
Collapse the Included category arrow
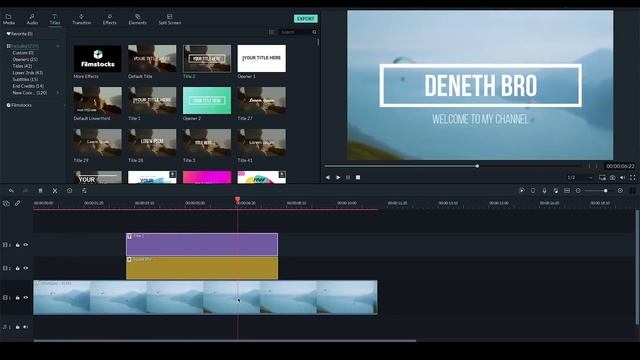[x=58, y=46]
